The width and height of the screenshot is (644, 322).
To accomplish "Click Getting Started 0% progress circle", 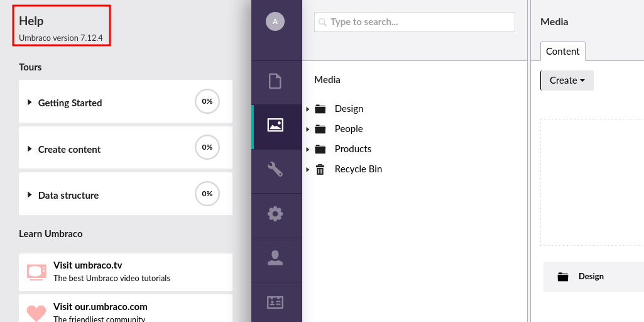I will [207, 101].
